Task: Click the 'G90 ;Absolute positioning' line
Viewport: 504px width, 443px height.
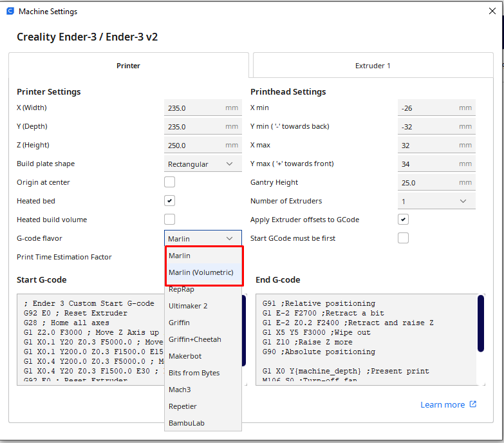Action: 319,352
